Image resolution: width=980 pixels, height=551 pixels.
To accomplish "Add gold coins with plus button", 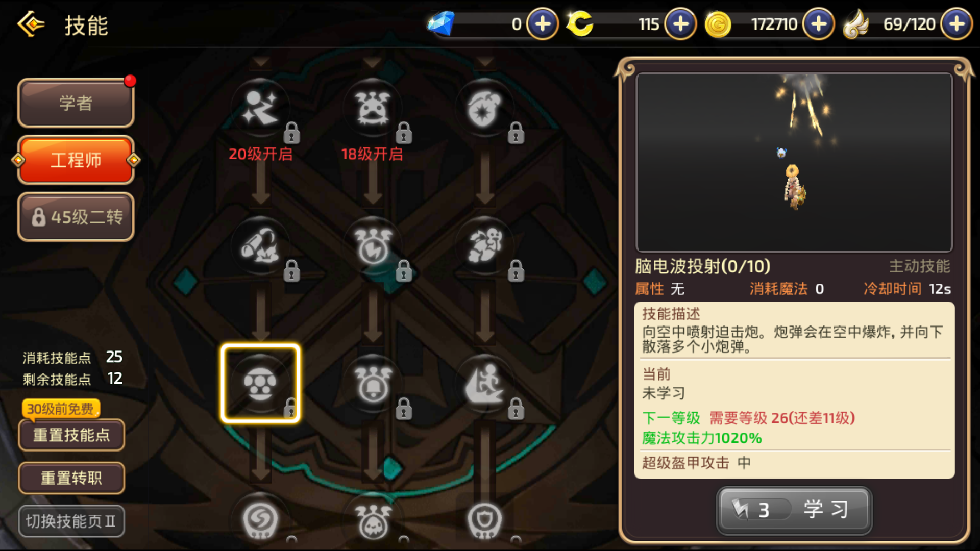I will tap(818, 24).
